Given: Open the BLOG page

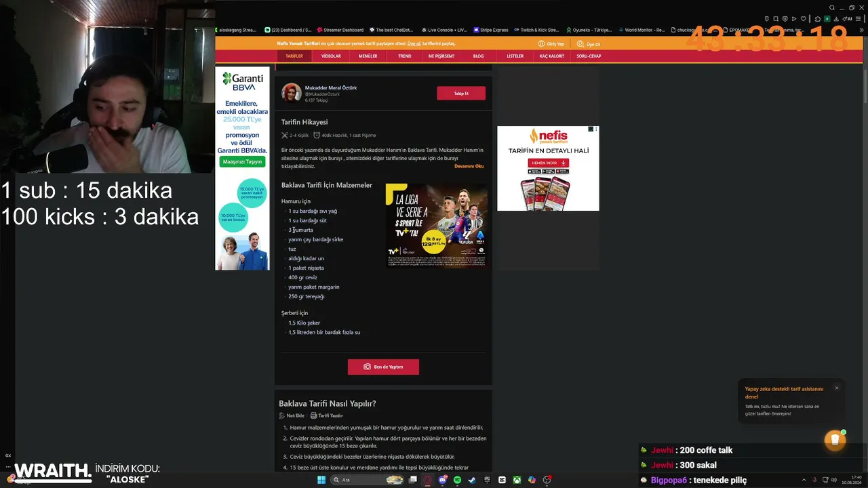Looking at the screenshot, I should click(x=478, y=56).
